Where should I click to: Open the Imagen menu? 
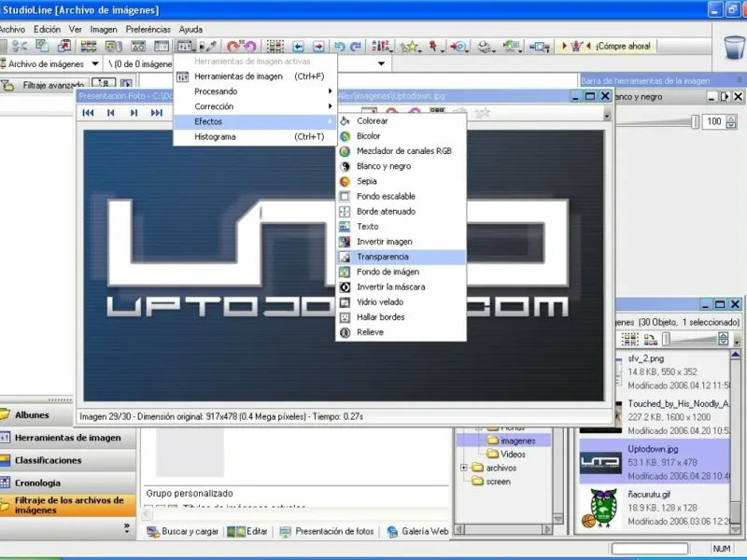click(x=104, y=30)
